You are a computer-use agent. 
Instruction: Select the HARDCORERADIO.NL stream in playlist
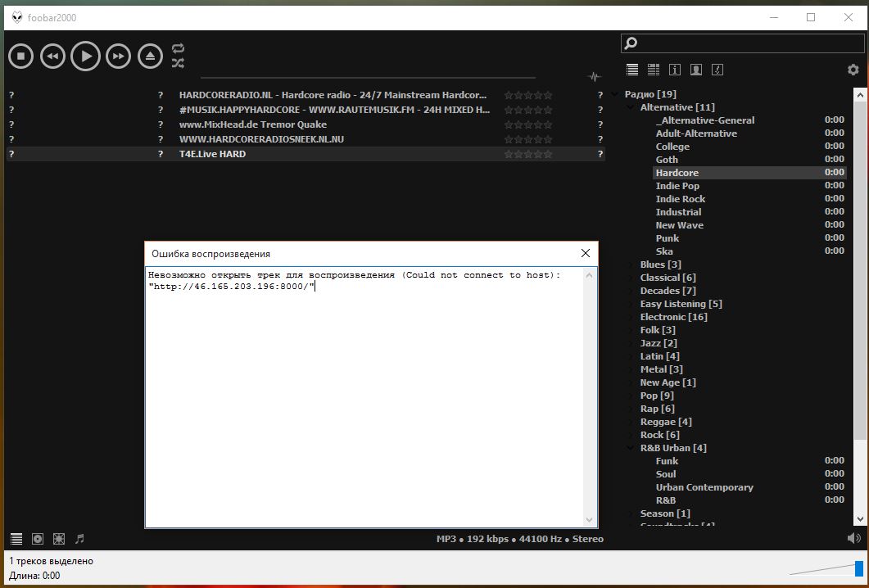[333, 95]
